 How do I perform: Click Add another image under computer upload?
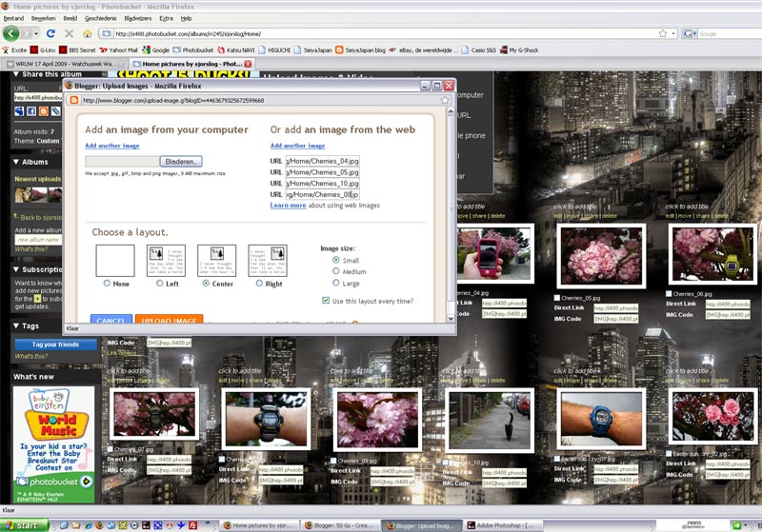tap(112, 146)
